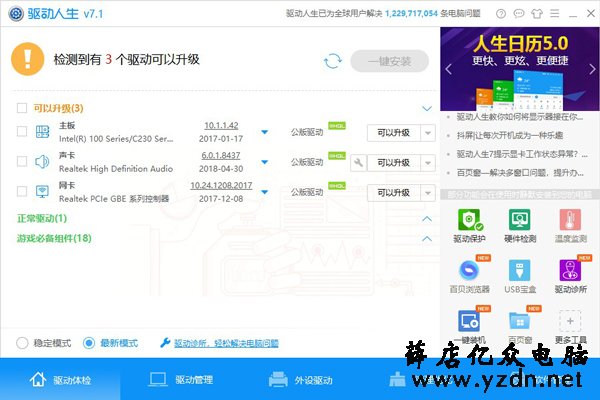Click the 驱动人生 logo icon
600x400 pixels.
pos(16,14)
